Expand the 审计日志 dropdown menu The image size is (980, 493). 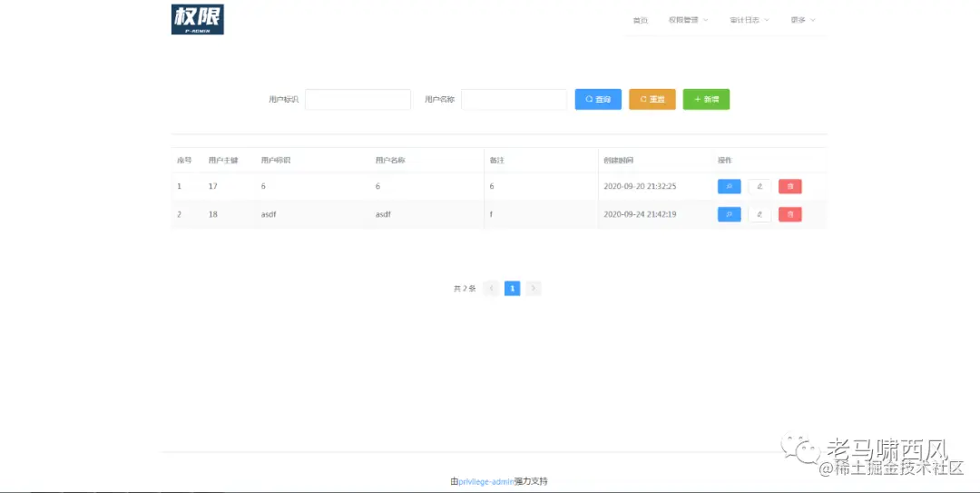pos(750,20)
